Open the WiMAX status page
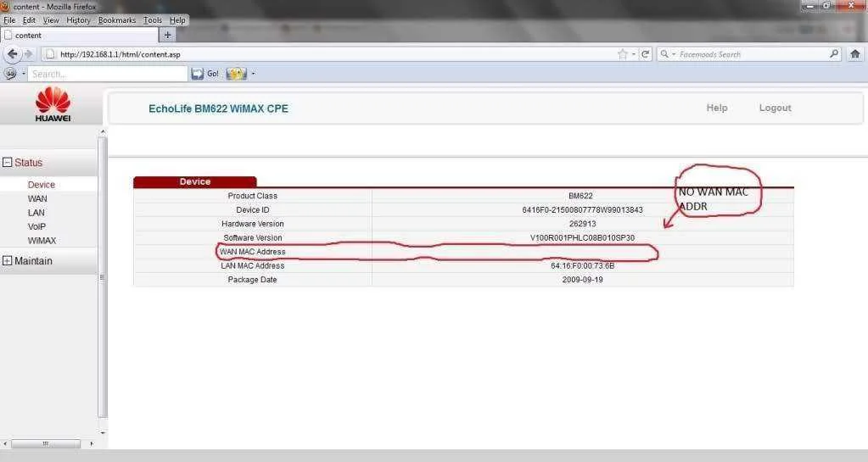Screen dimensions: 868x462 42,241
